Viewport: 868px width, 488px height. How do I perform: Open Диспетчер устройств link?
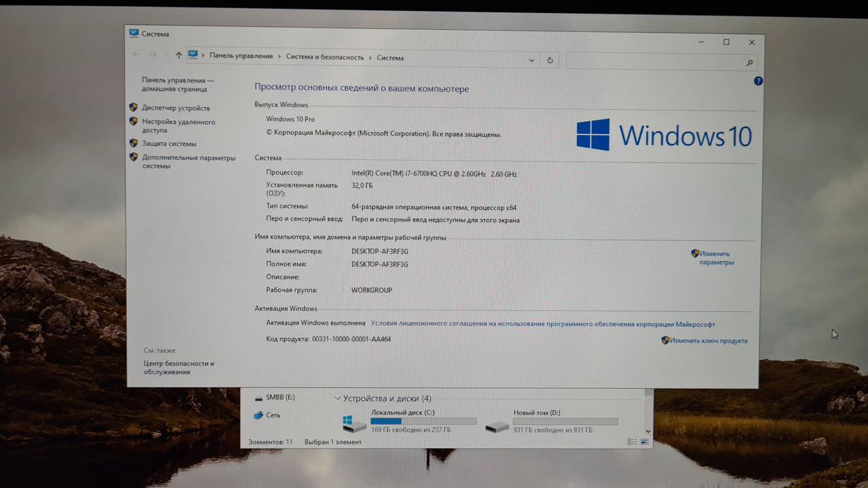click(x=176, y=108)
